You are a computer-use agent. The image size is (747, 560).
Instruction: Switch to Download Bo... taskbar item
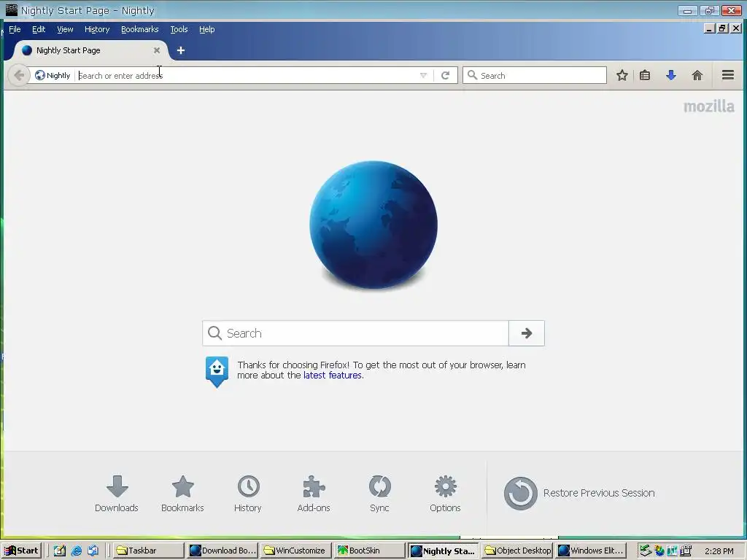point(222,551)
